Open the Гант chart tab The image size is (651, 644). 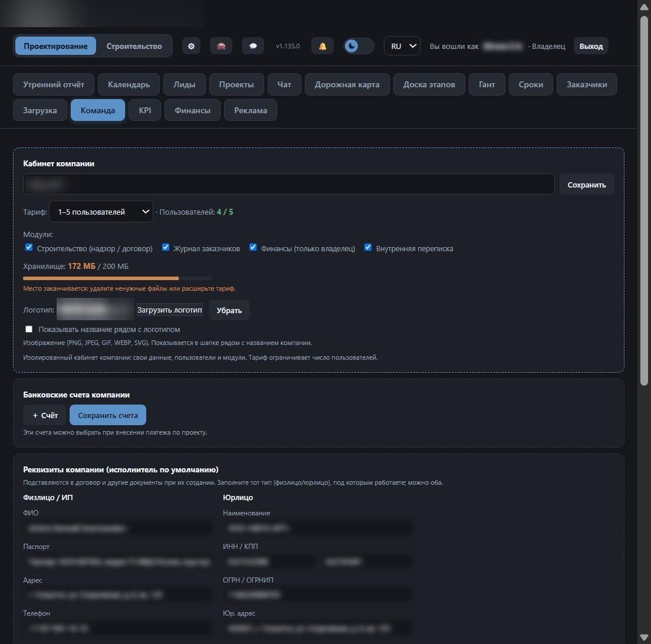coord(487,84)
